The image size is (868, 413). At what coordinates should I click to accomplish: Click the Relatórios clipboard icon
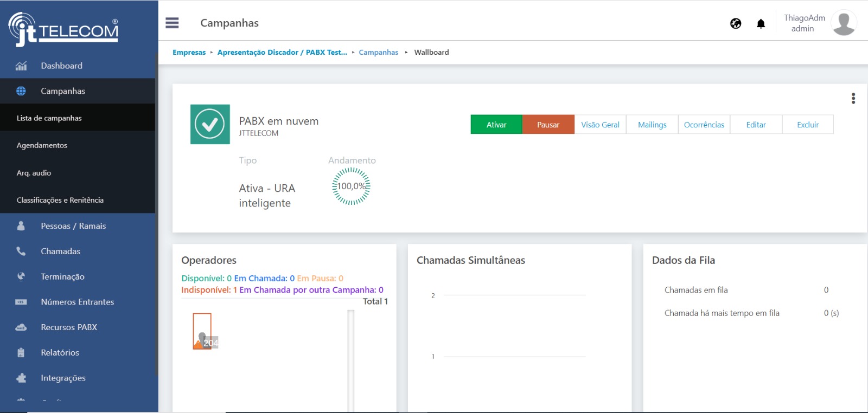21,352
